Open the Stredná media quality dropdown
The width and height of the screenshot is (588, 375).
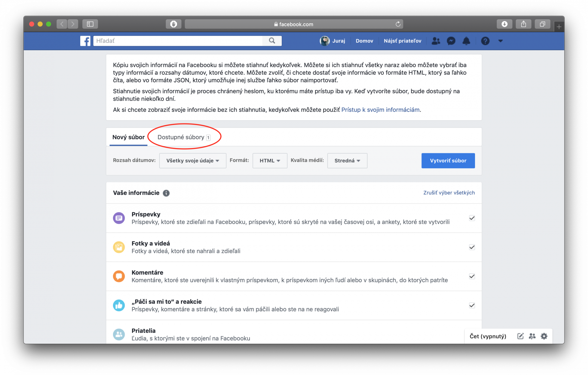[347, 161]
